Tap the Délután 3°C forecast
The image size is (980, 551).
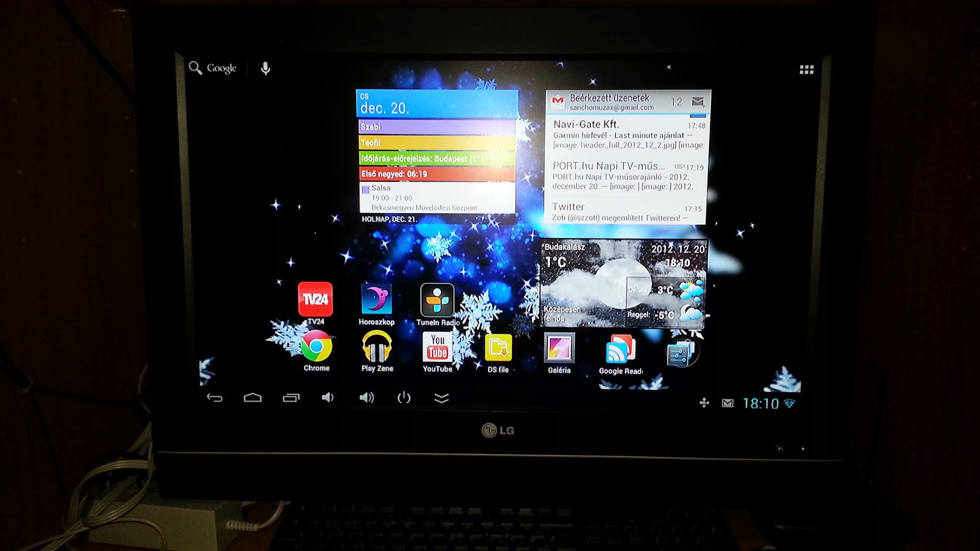pyautogui.click(x=665, y=290)
